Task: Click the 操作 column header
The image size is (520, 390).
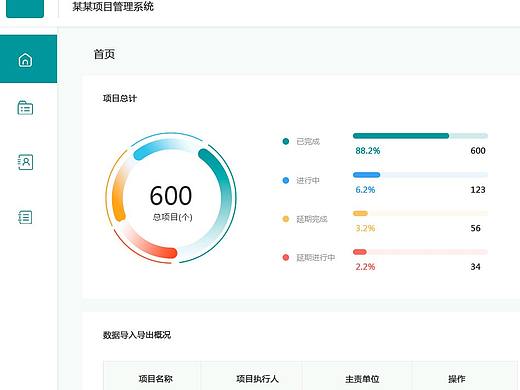Action: pos(457,379)
